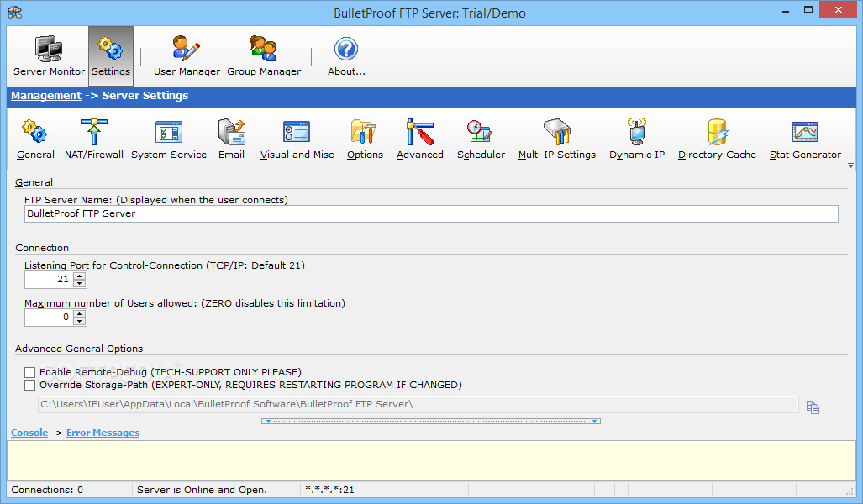Click the listening port number field
The width and height of the screenshot is (863, 504).
tap(49, 280)
